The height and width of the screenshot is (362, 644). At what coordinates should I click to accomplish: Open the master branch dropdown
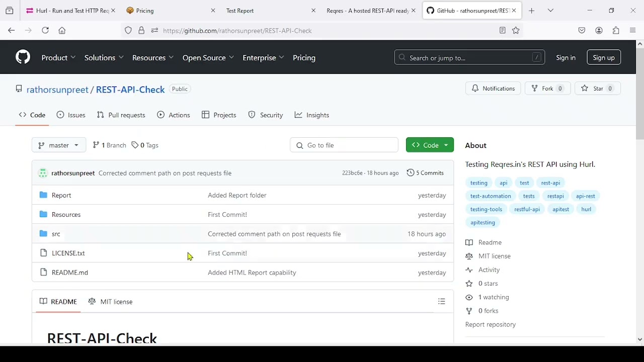(59, 145)
